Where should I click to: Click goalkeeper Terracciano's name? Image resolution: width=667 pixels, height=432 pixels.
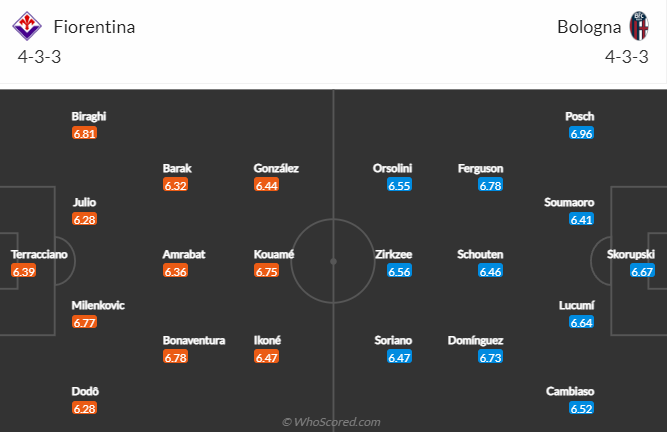[38, 255]
